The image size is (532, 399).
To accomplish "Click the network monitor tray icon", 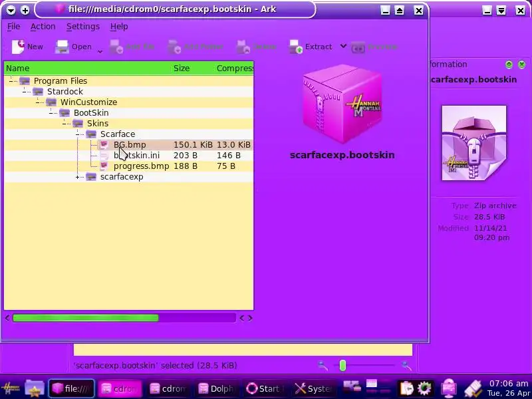I will (x=449, y=388).
